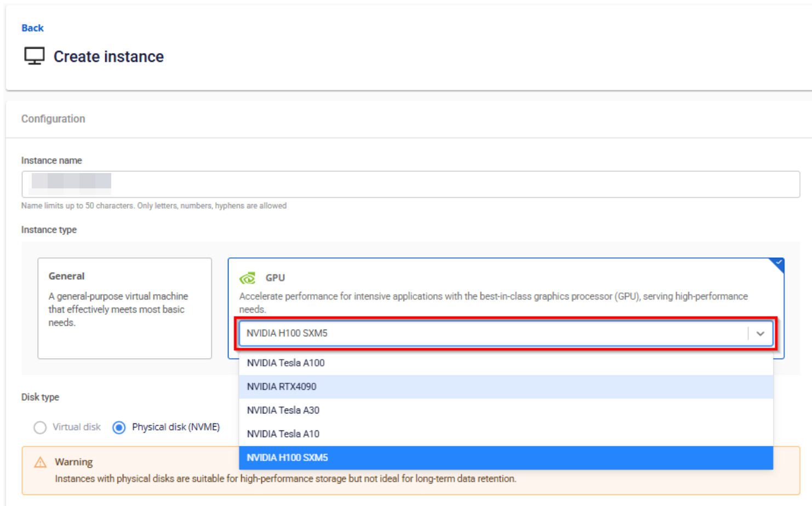Click the Disk type label
This screenshot has width=812, height=506.
pyautogui.click(x=40, y=397)
